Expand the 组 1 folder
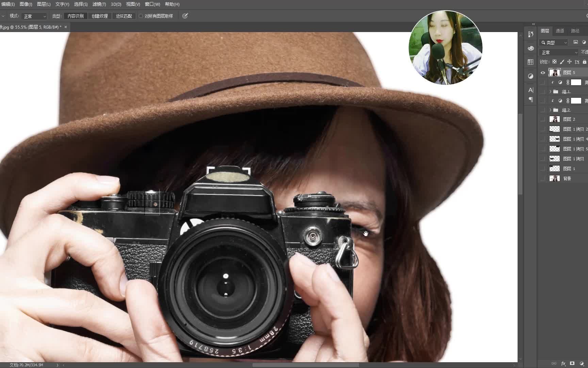This screenshot has height=368, width=588. 550,92
